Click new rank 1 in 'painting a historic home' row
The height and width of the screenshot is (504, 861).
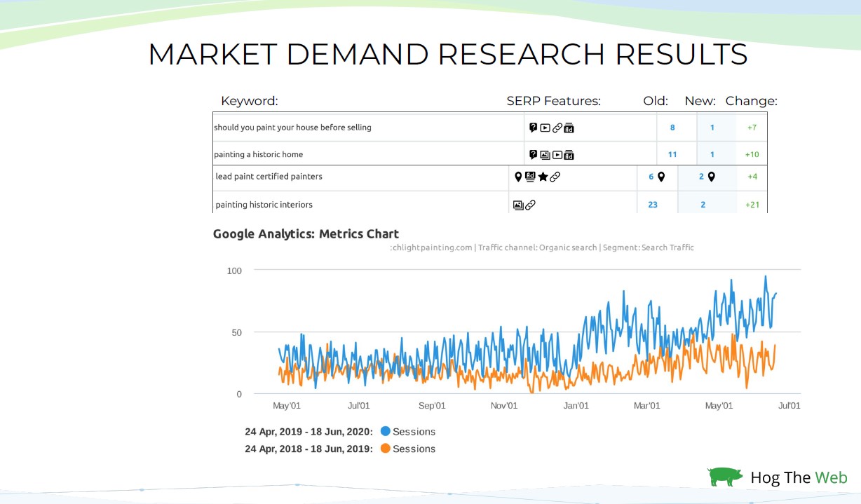click(x=712, y=154)
